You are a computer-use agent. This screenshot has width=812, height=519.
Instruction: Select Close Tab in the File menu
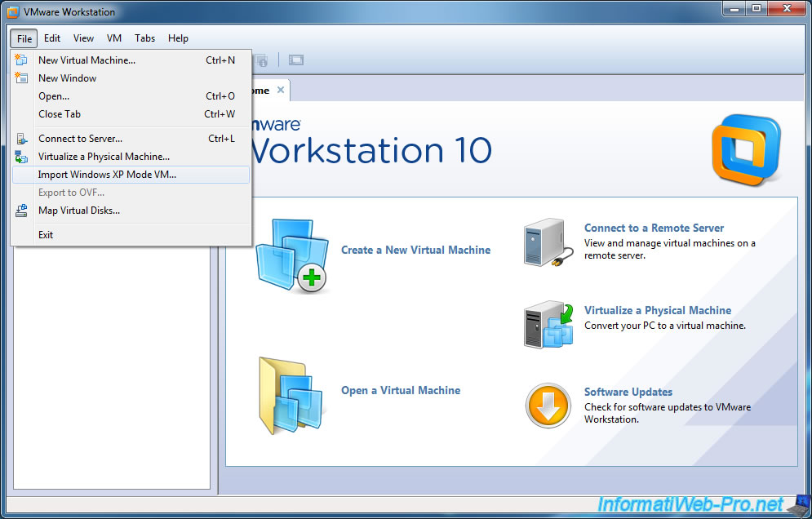(x=131, y=114)
